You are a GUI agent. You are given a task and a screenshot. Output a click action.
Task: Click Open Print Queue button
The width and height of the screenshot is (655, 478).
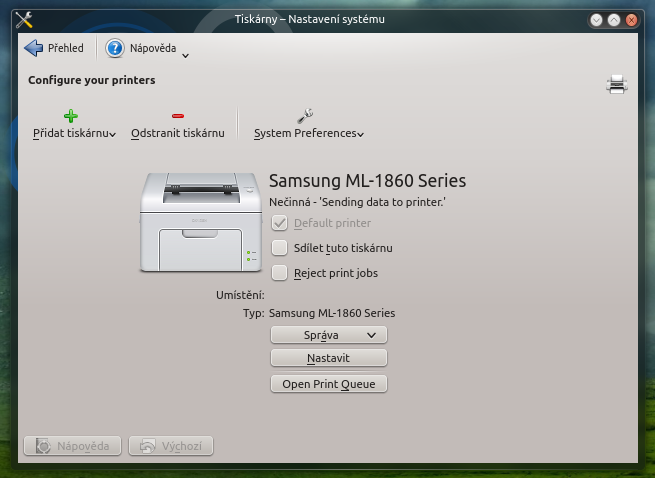pos(328,384)
